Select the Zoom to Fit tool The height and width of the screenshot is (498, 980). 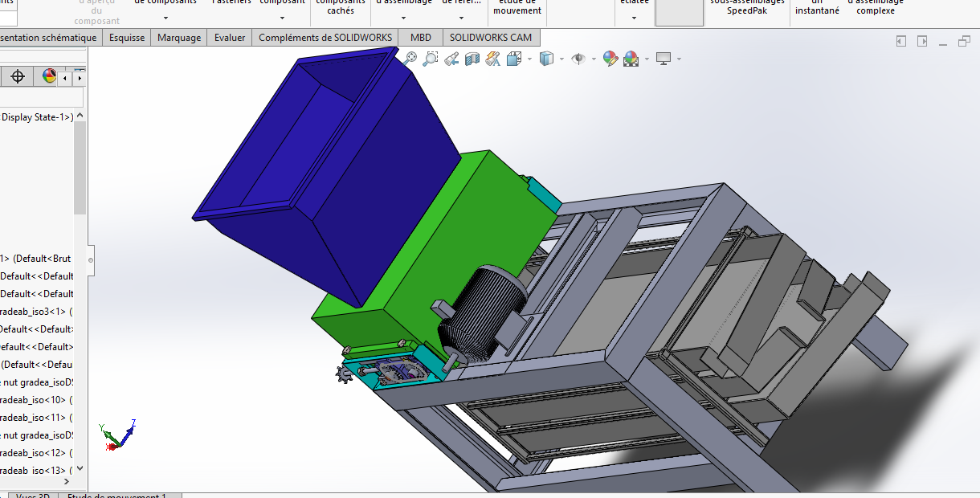pos(410,58)
